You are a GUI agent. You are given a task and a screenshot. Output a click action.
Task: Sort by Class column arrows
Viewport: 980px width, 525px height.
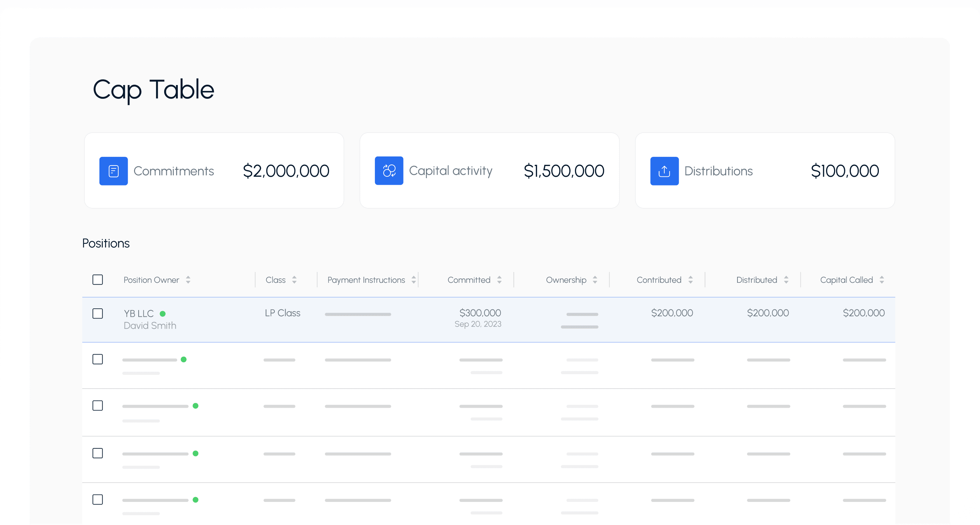(294, 280)
